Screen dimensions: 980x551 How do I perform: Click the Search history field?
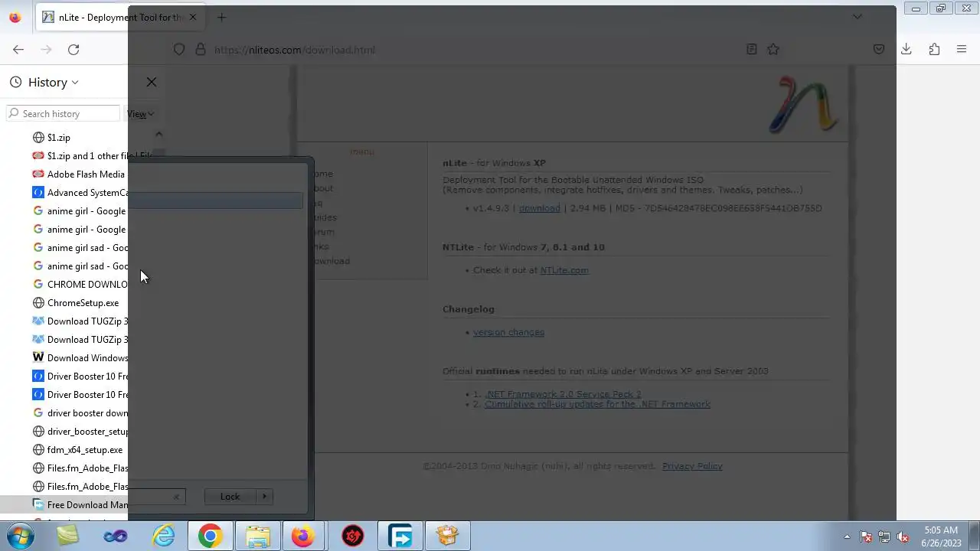coord(64,113)
